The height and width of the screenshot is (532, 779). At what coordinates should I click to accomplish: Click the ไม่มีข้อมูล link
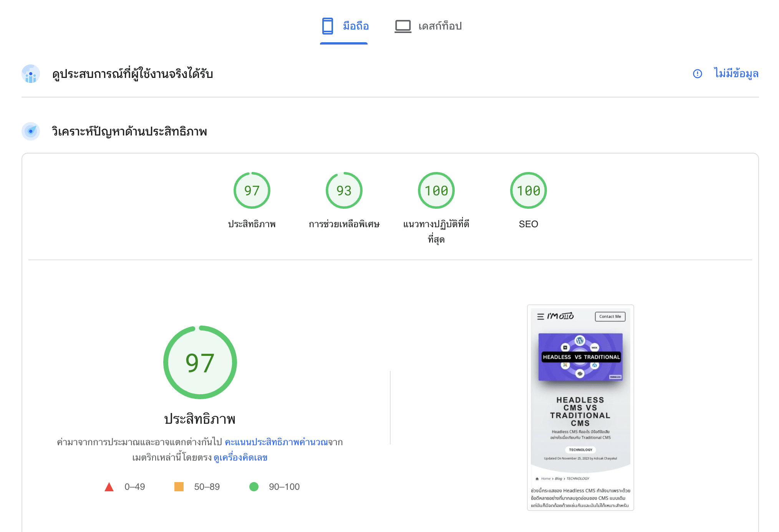pyautogui.click(x=736, y=73)
